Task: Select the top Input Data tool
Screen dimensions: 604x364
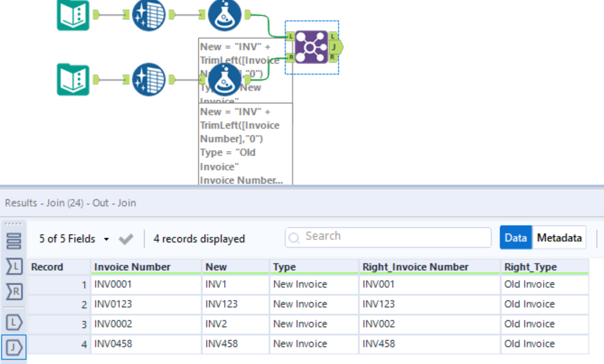Action: click(73, 13)
